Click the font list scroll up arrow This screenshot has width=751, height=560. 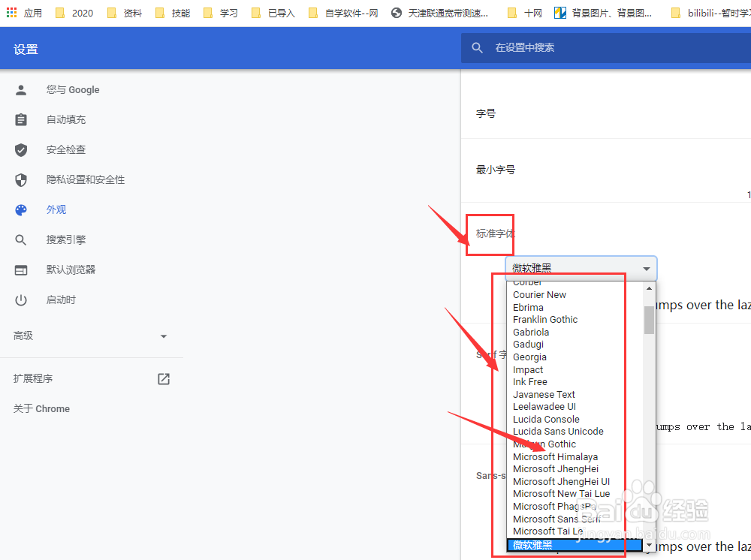pyautogui.click(x=649, y=288)
